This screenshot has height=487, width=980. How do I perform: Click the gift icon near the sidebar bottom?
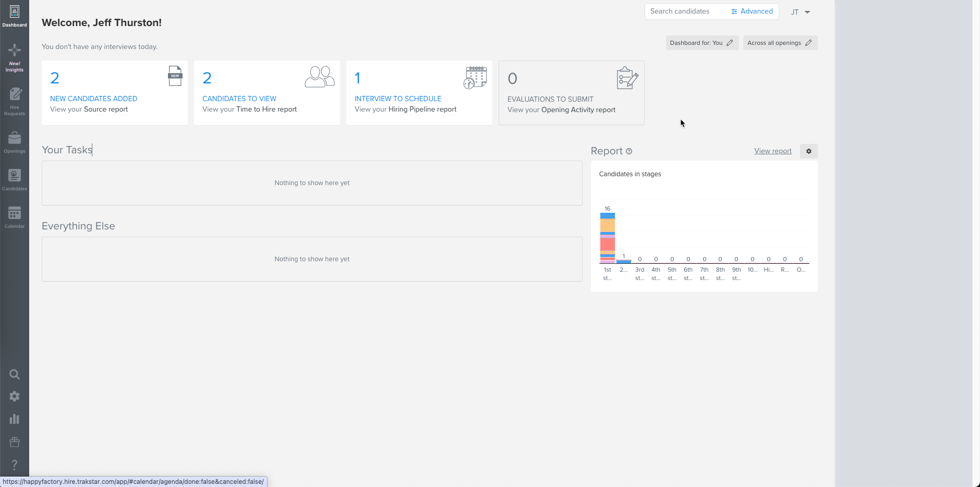click(x=14, y=442)
